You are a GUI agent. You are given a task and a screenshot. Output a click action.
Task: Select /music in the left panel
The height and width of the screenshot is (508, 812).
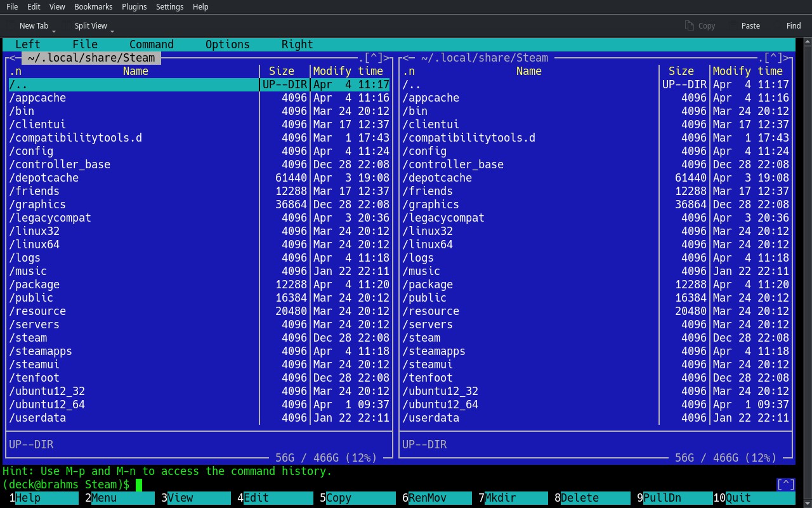(199, 271)
